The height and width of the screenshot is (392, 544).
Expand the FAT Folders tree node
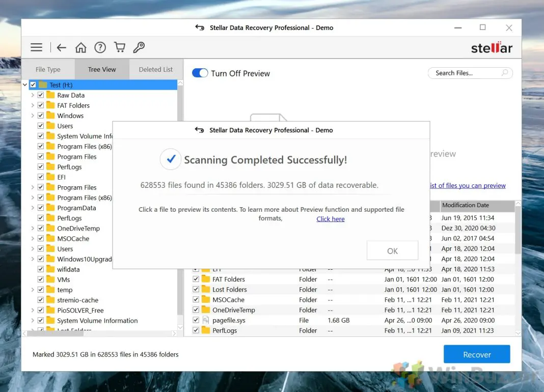[33, 105]
